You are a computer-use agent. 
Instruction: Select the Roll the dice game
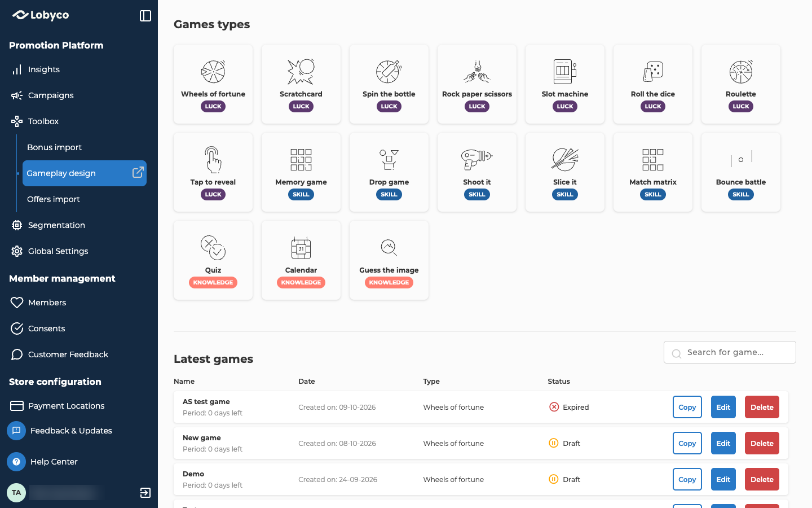coord(653,84)
